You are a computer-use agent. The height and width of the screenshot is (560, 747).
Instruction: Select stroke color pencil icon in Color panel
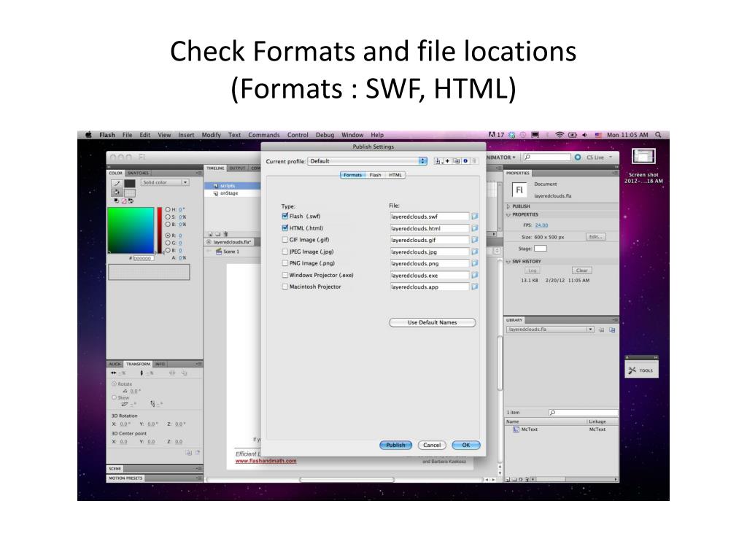[x=117, y=183]
